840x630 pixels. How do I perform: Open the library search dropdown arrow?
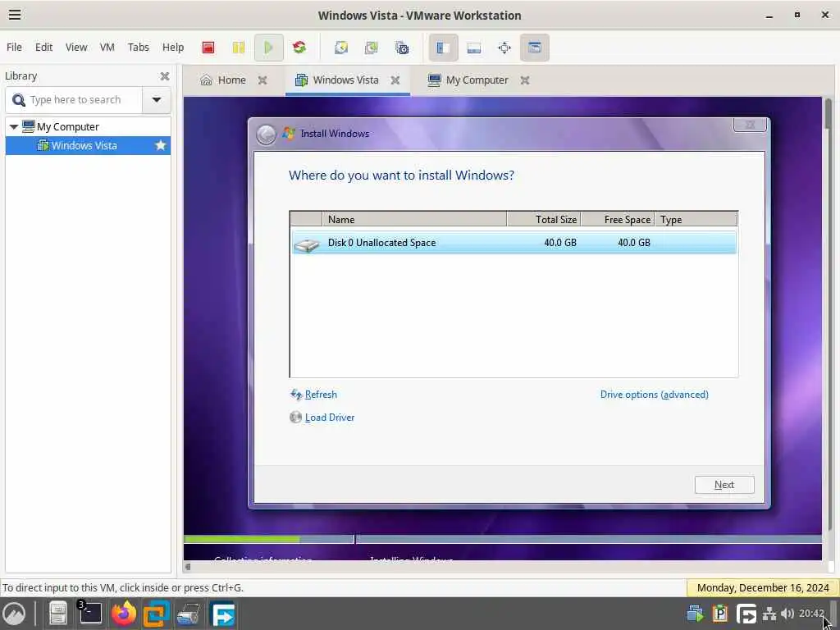[x=157, y=100]
